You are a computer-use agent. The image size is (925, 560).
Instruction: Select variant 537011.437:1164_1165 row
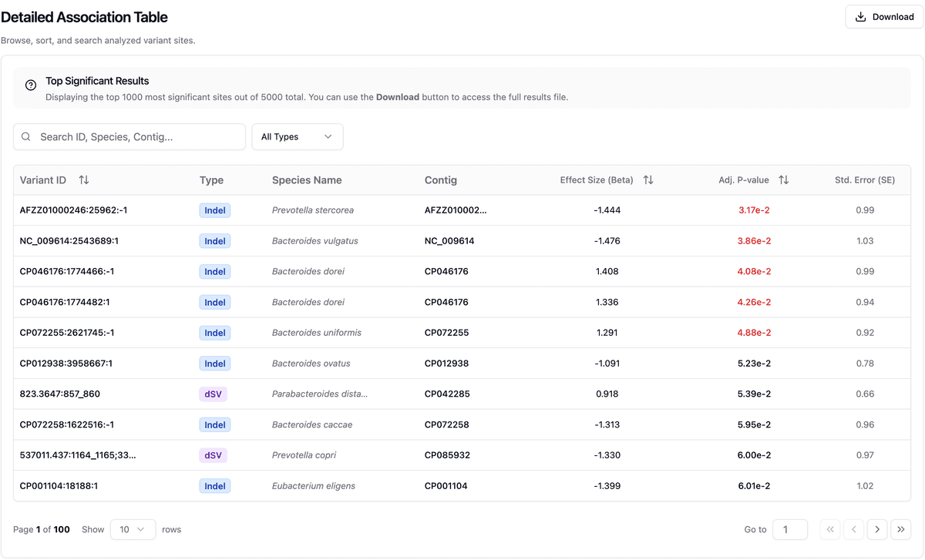click(x=78, y=455)
